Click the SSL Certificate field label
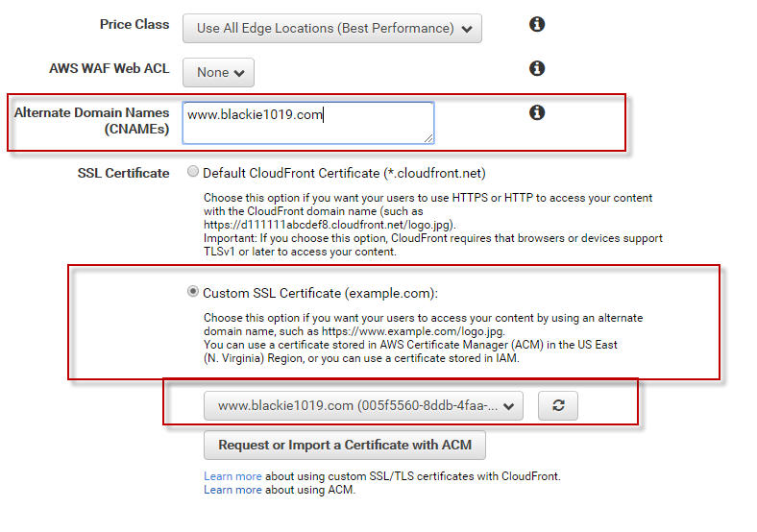 point(123,174)
